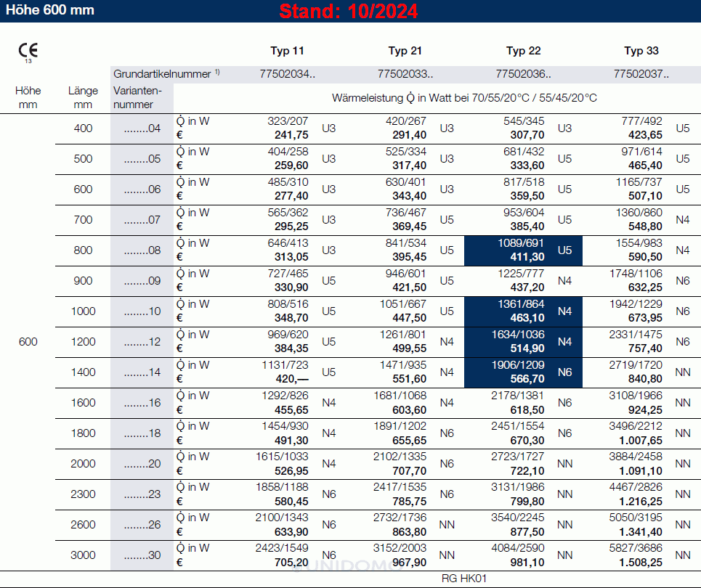
Task: Click base article number 77502036..
Action: [523, 73]
